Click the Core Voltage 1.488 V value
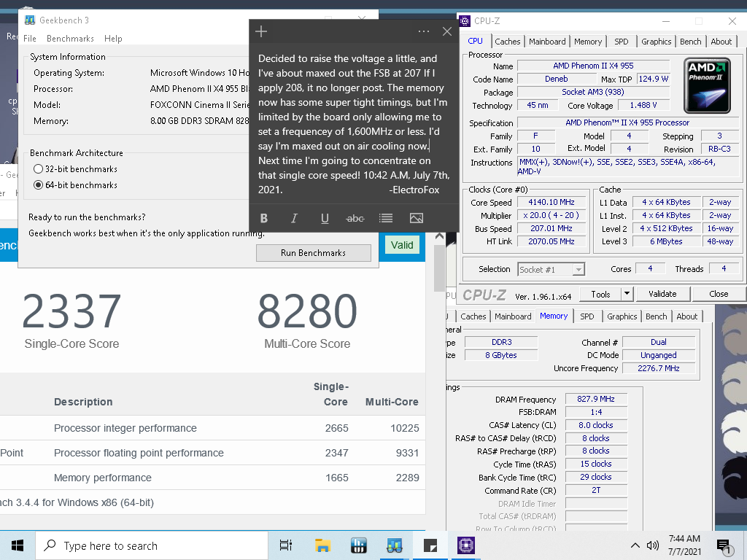This screenshot has width=747, height=560. click(643, 105)
